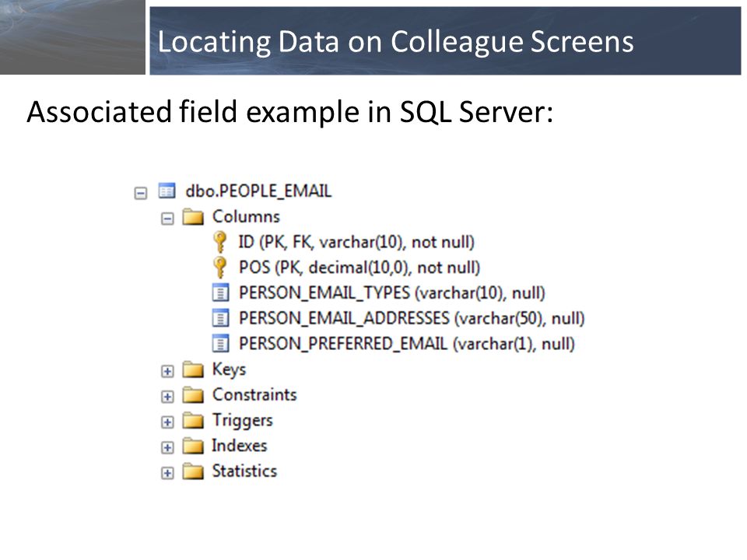Expand the Constraints folder node
The width and height of the screenshot is (747, 560).
tap(167, 397)
